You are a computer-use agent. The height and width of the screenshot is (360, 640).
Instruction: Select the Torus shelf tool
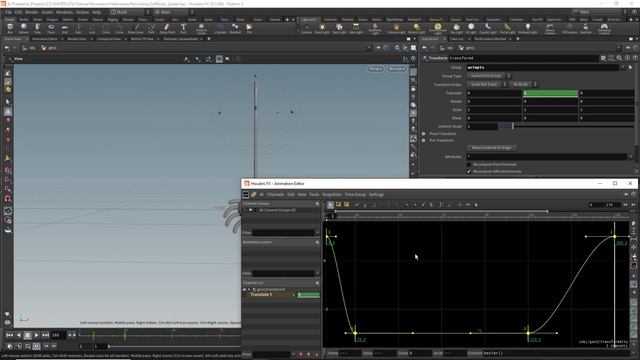[51, 29]
